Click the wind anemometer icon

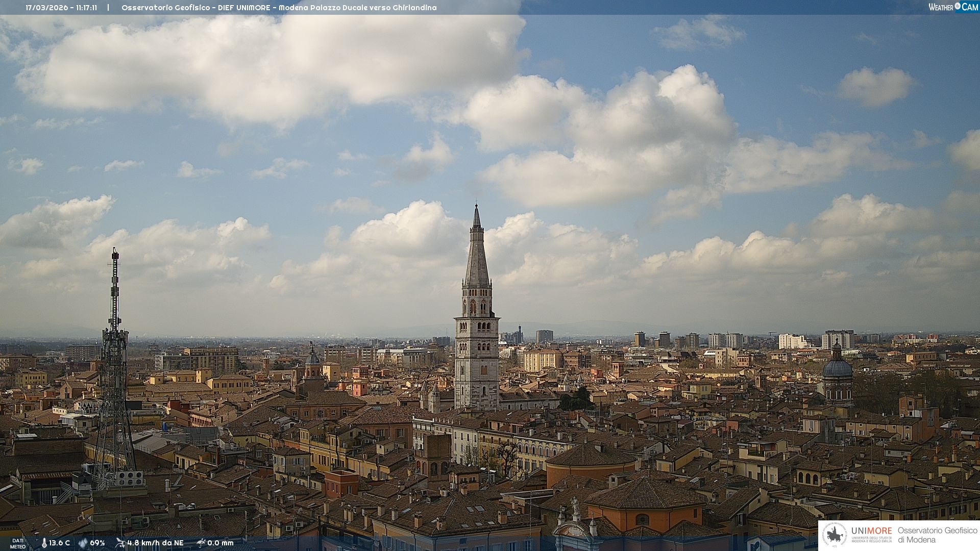(120, 543)
